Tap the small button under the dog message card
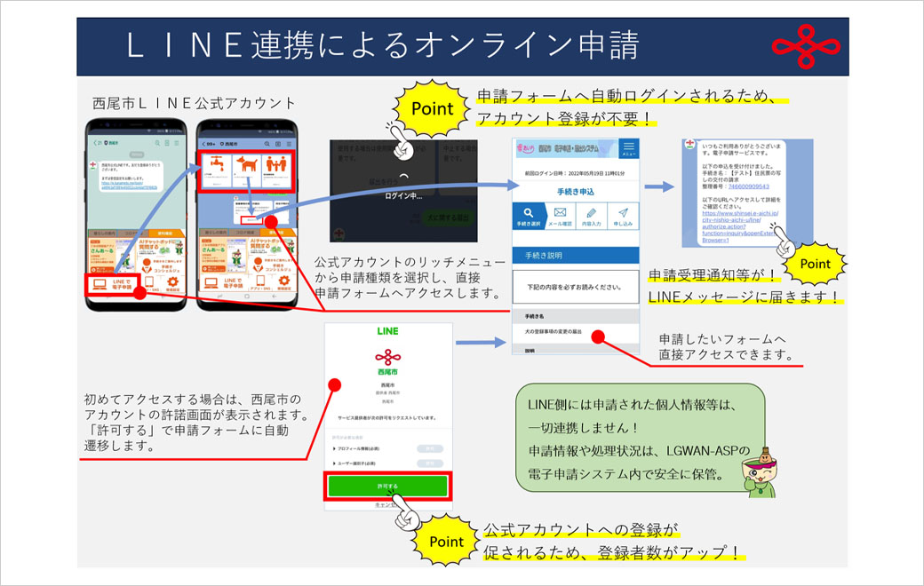The image size is (924, 586). (x=251, y=219)
